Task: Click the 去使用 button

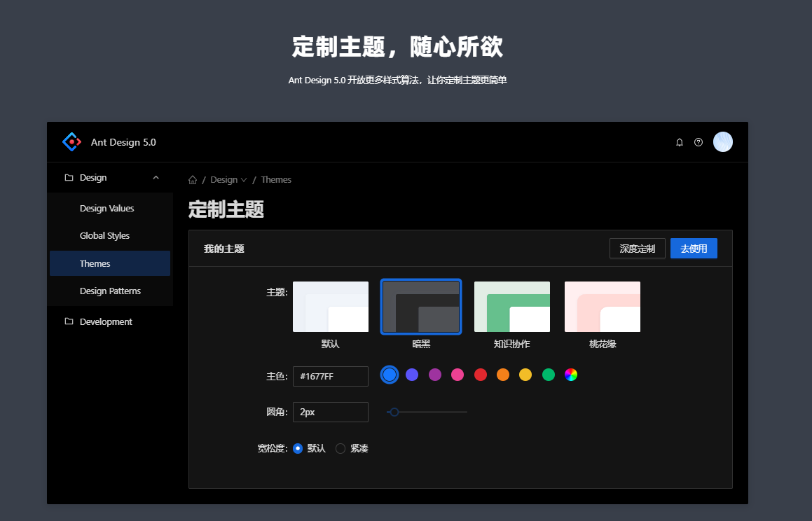Action: pos(694,249)
